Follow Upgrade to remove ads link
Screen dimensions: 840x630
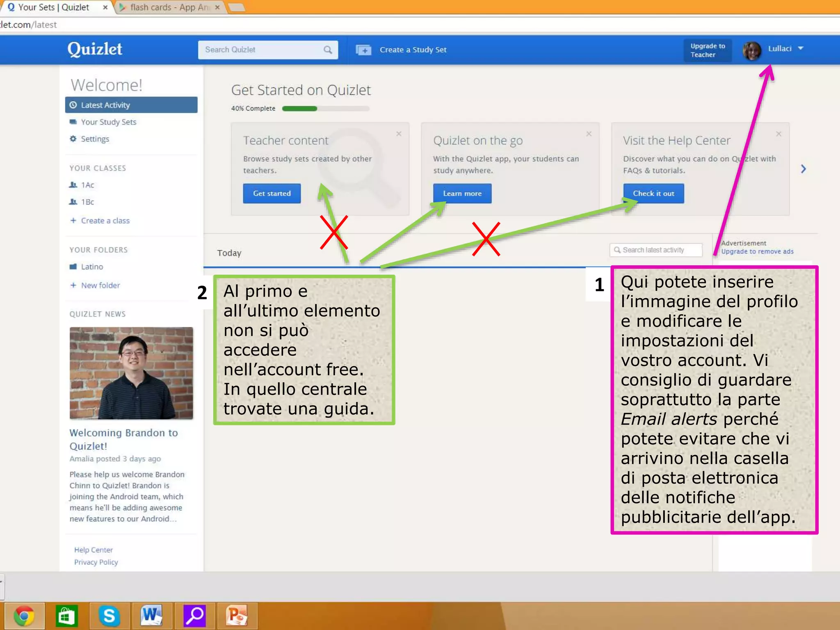pos(757,251)
